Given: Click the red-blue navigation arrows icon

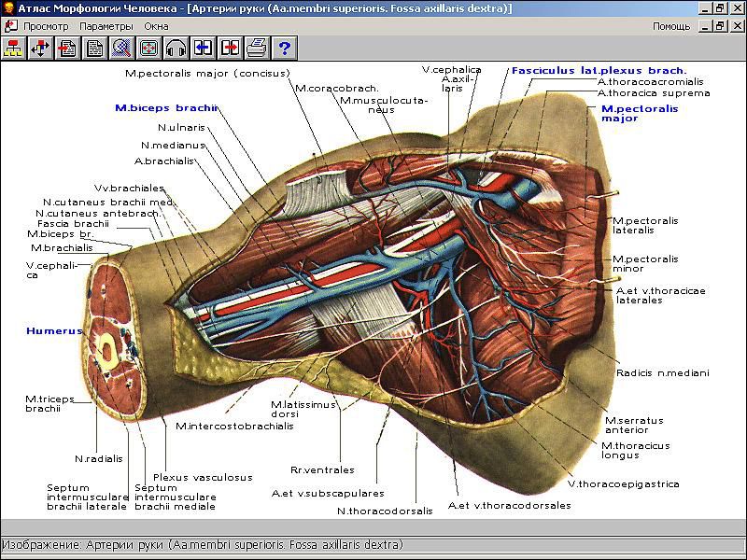Looking at the screenshot, I should pyautogui.click(x=40, y=48).
